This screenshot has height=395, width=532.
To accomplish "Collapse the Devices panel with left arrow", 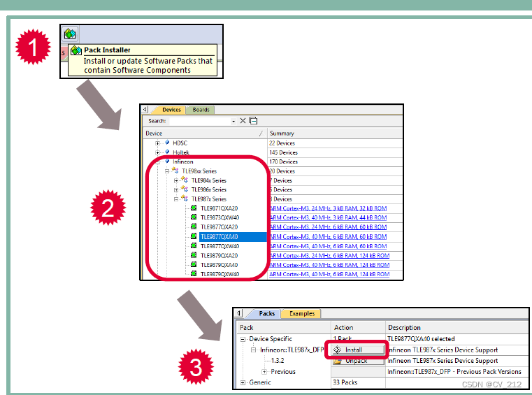I will pos(145,109).
